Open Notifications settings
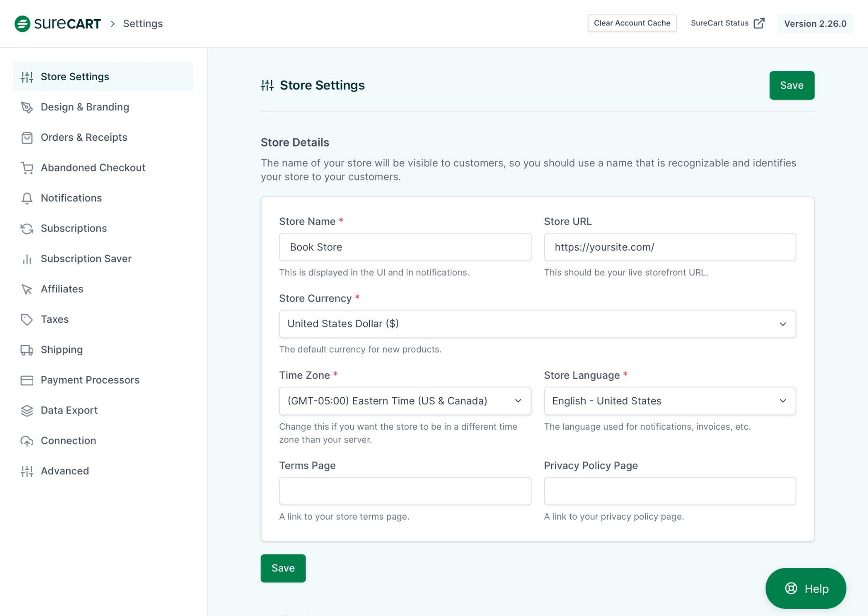868x616 pixels. pyautogui.click(x=103, y=198)
